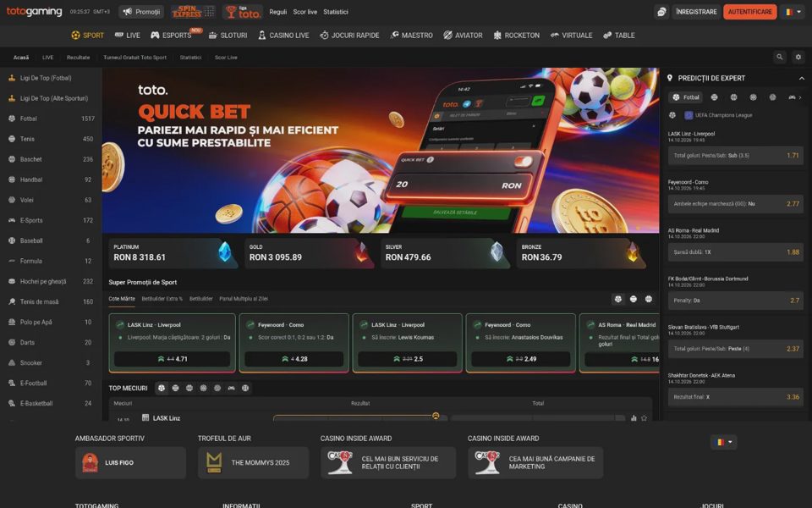
Task: Select football icon filter in Super Promoții
Action: tap(617, 299)
